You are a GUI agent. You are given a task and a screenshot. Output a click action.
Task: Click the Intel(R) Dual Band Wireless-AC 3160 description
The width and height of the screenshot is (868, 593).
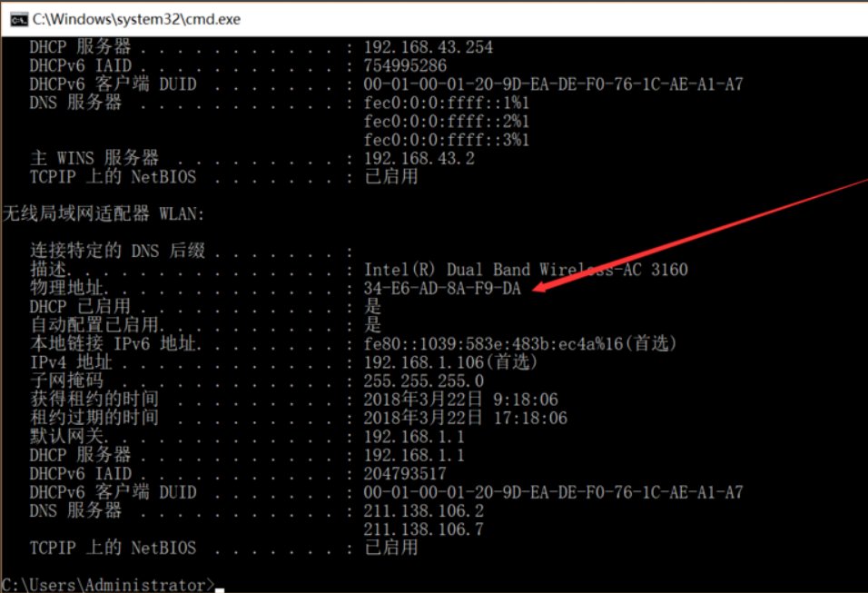click(x=526, y=270)
